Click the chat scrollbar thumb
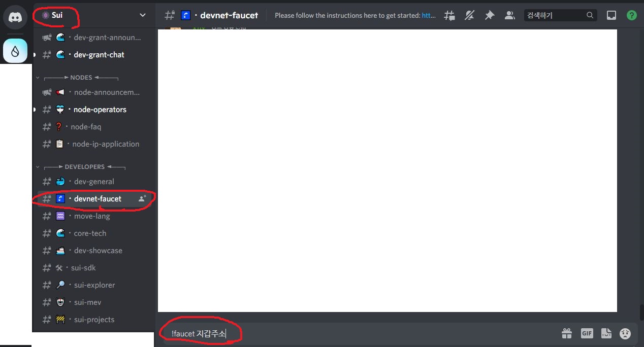644x347 pixels. (x=641, y=312)
